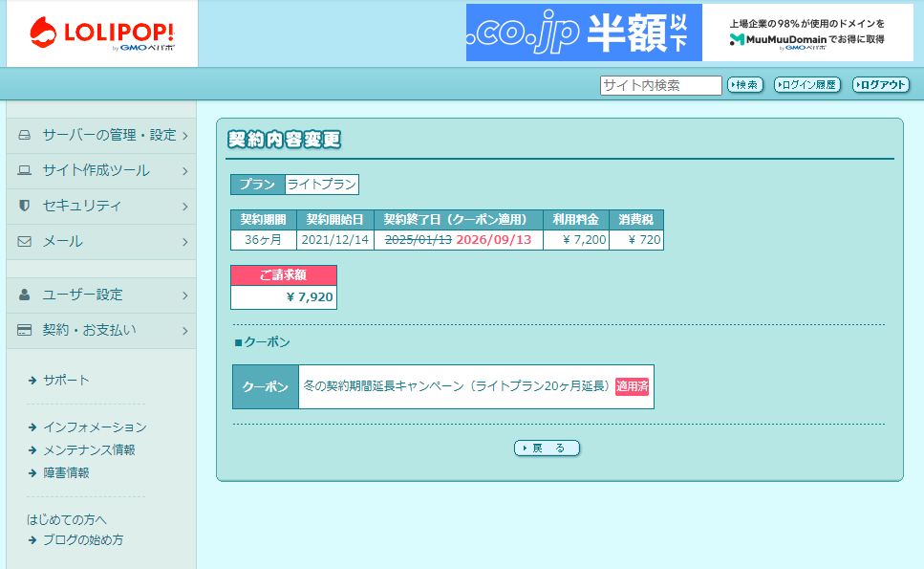Open the ログイン履歴 button
Image resolution: width=924 pixels, height=569 pixels.
point(807,85)
